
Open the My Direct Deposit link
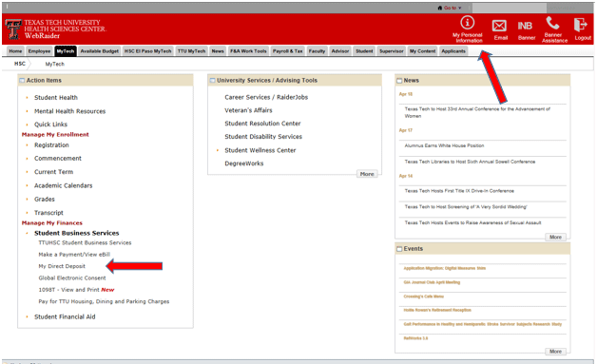click(x=62, y=266)
